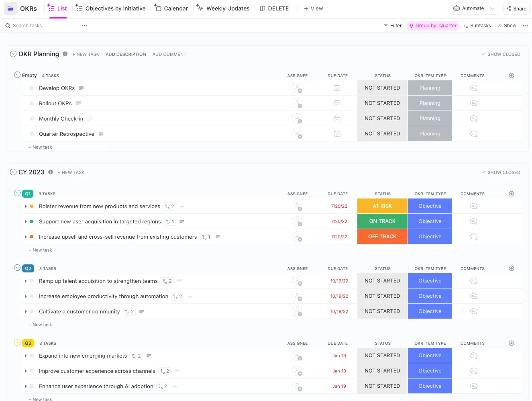Click + New task under Q1

(40, 250)
